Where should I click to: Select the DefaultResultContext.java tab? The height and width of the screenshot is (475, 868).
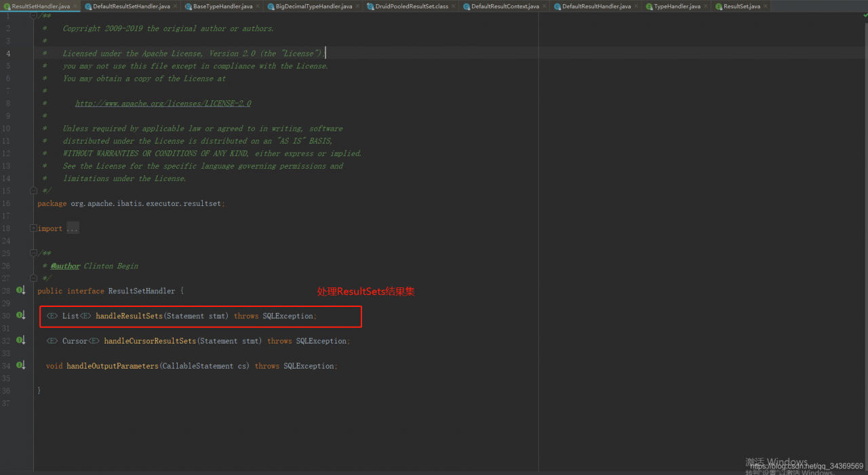point(505,6)
